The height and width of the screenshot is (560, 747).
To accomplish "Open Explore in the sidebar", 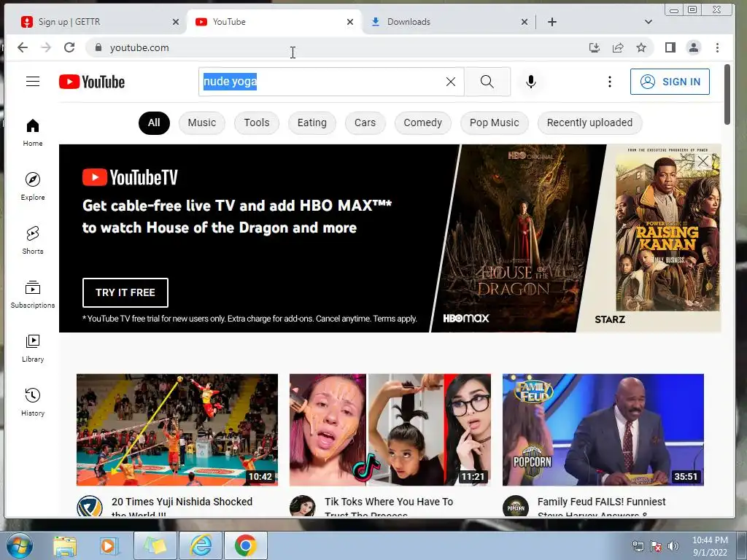I will tap(32, 187).
